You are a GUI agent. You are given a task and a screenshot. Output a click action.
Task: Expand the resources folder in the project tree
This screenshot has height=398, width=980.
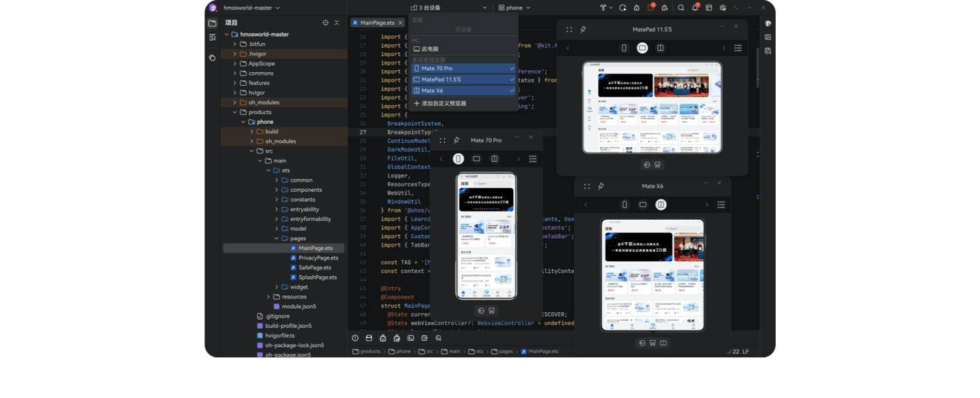(267, 297)
